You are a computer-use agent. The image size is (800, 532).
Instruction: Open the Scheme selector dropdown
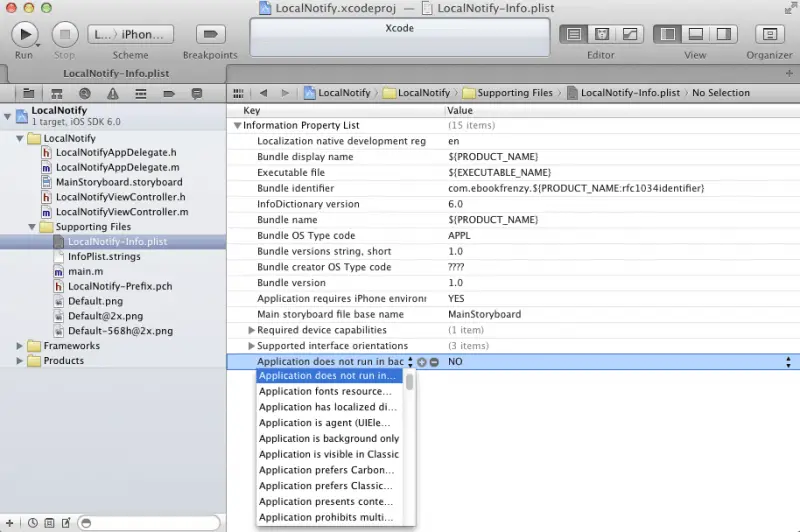click(x=130, y=34)
